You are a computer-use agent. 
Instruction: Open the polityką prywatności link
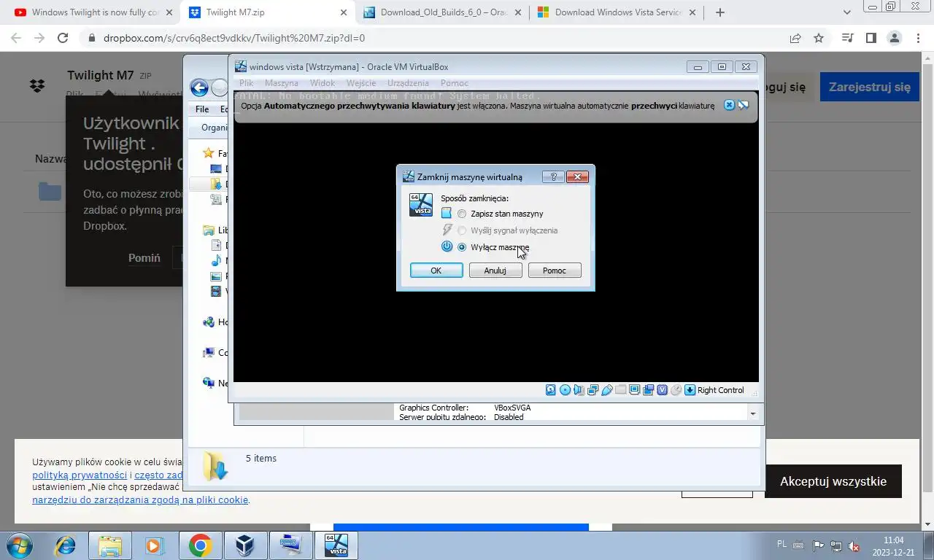point(80,475)
